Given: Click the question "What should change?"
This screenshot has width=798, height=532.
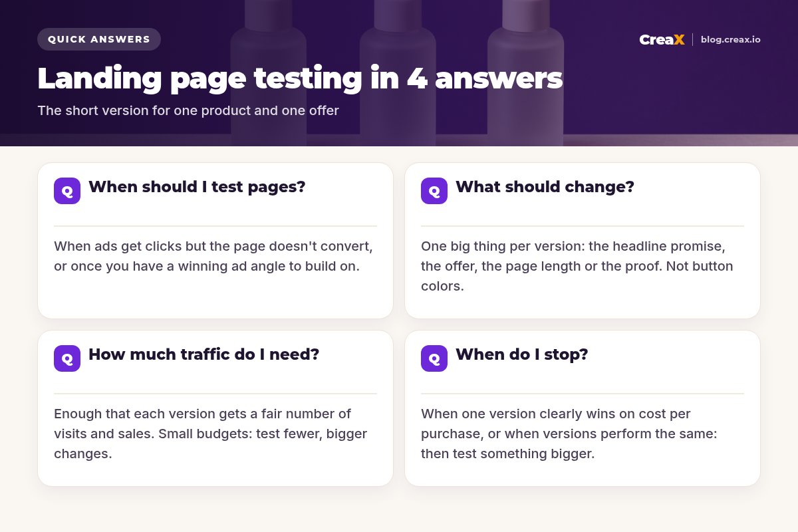Looking at the screenshot, I should coord(545,187).
